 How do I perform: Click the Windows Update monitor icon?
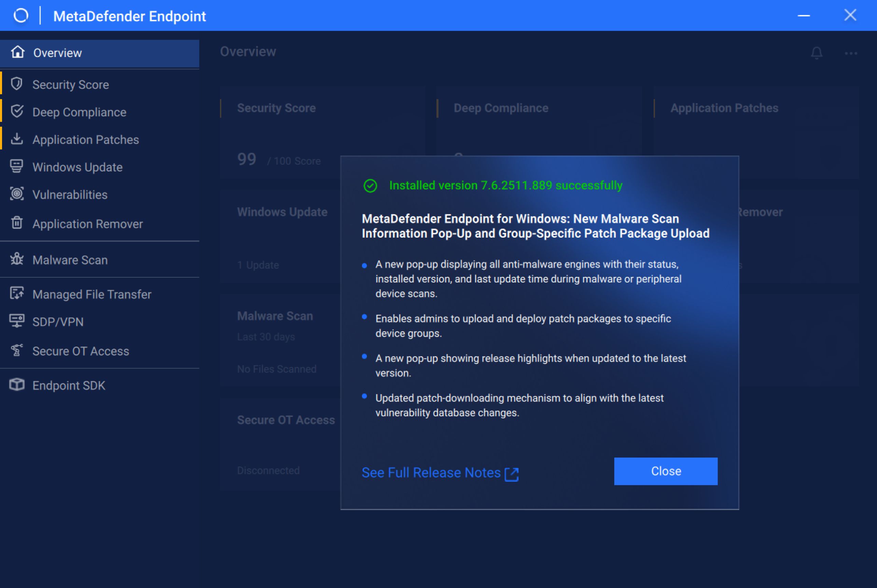click(x=16, y=167)
